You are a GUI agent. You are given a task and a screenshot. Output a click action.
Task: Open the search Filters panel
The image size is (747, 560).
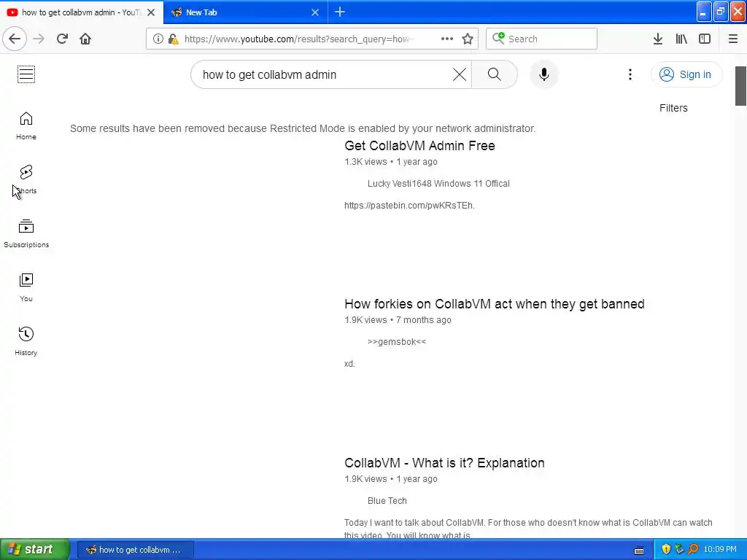pyautogui.click(x=673, y=108)
